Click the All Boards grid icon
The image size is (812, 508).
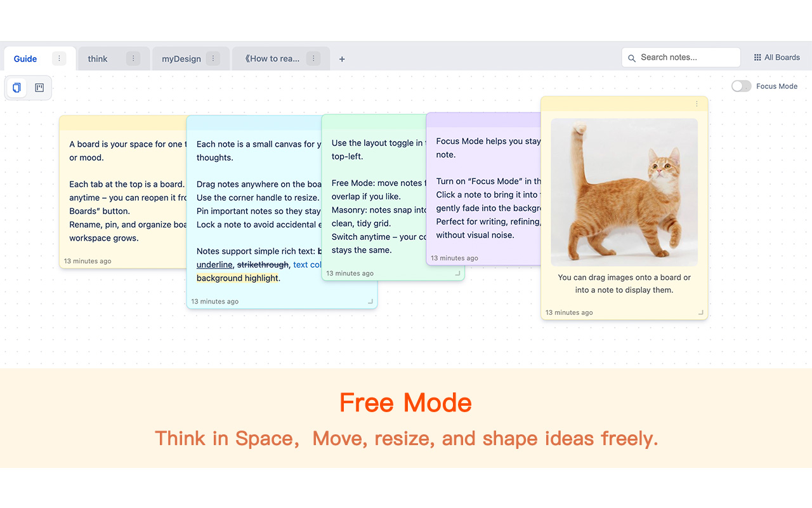click(757, 58)
